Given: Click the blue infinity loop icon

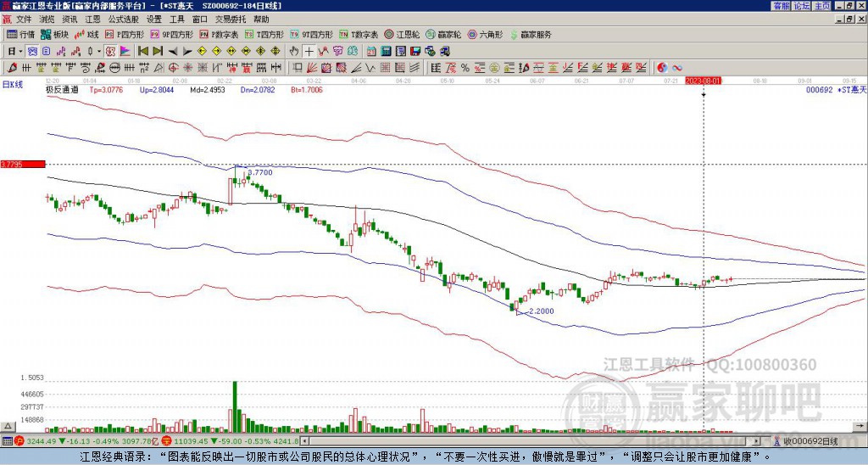Looking at the screenshot, I should coord(677,68).
